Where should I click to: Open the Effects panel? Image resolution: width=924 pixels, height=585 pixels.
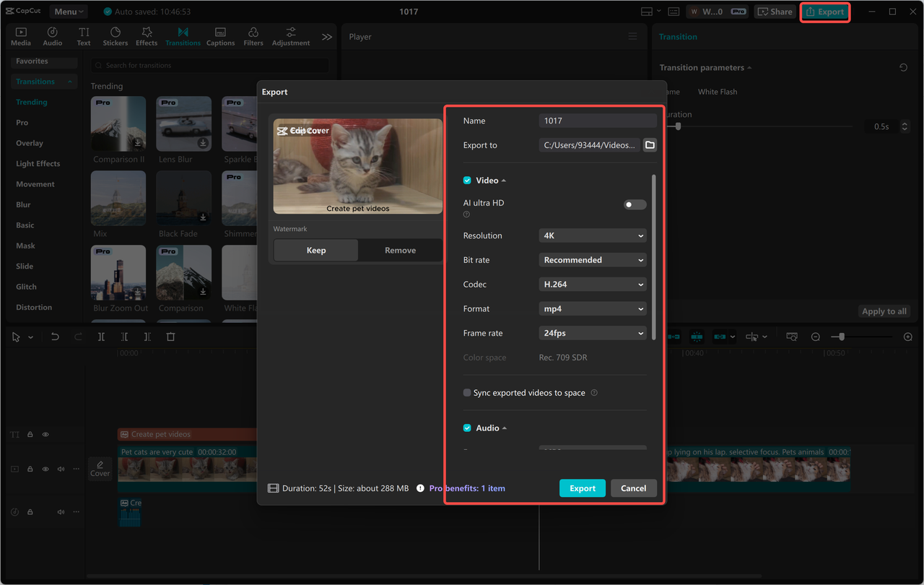(x=147, y=36)
